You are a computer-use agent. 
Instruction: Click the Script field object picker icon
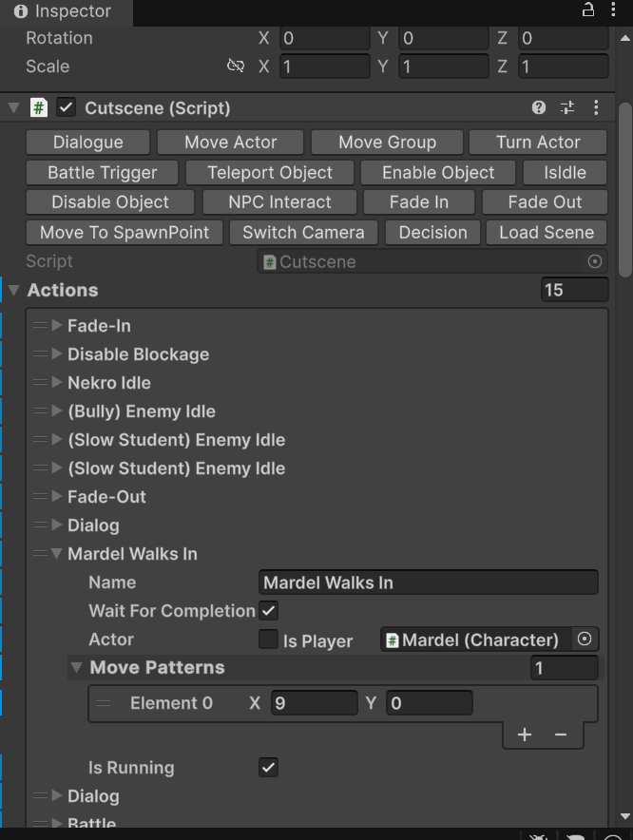pos(595,261)
